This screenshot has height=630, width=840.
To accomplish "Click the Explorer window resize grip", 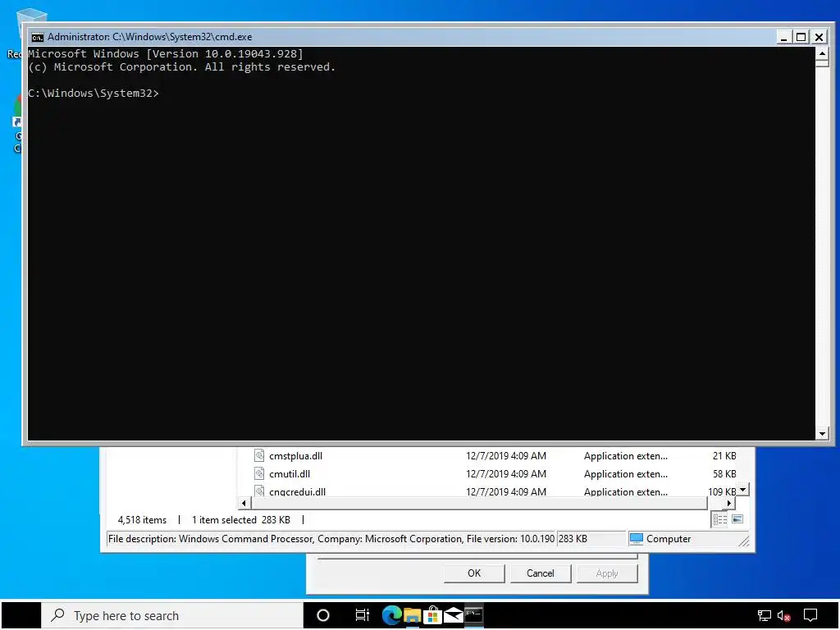I will pyautogui.click(x=744, y=541).
